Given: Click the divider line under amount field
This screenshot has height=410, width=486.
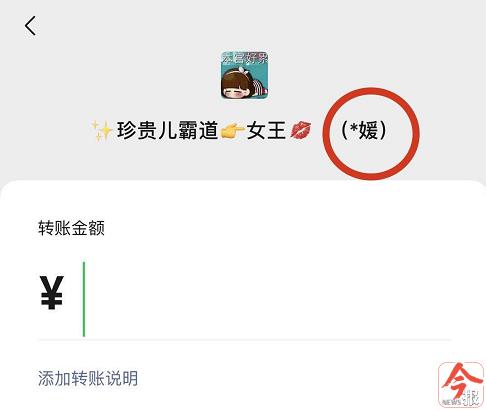Looking at the screenshot, I should click(x=244, y=340).
